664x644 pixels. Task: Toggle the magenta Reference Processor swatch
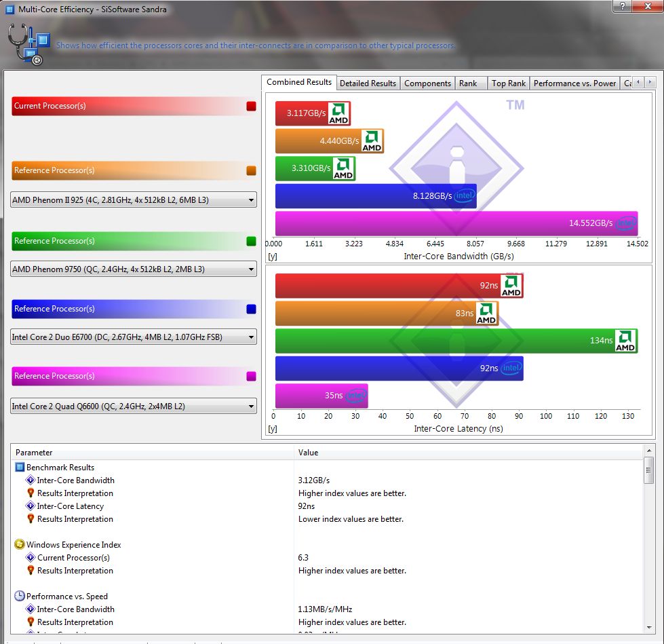tap(251, 376)
